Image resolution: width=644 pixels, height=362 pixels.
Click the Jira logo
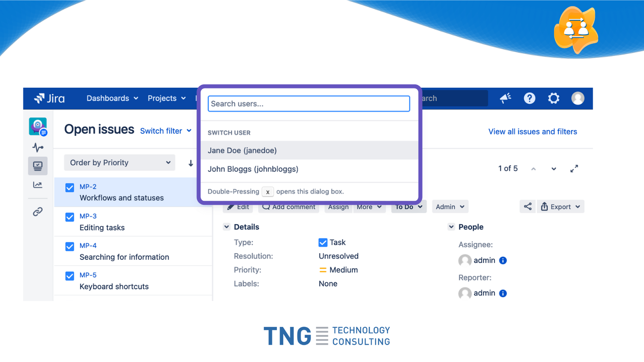49,98
